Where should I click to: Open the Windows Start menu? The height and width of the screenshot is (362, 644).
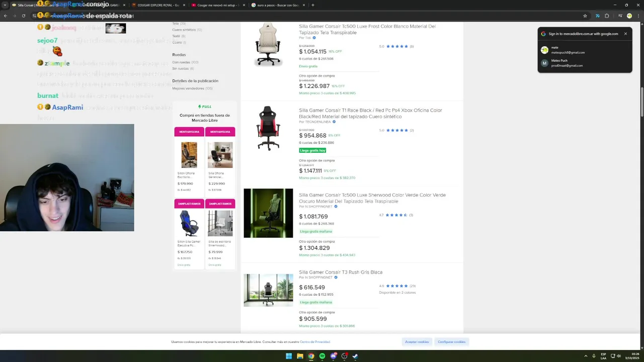point(289,356)
